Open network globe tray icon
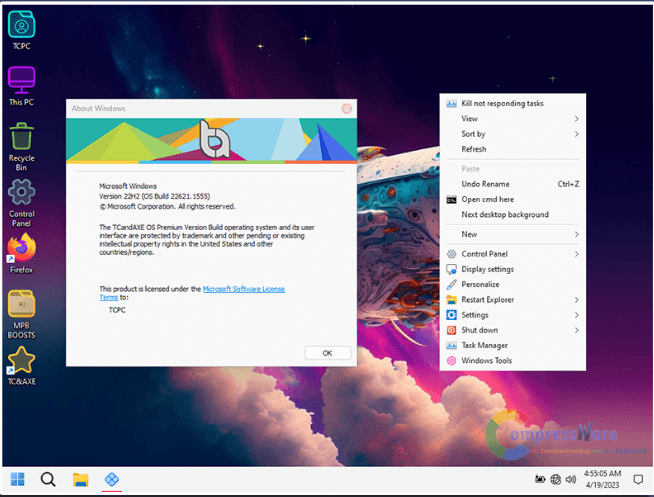The width and height of the screenshot is (654, 497). click(555, 479)
